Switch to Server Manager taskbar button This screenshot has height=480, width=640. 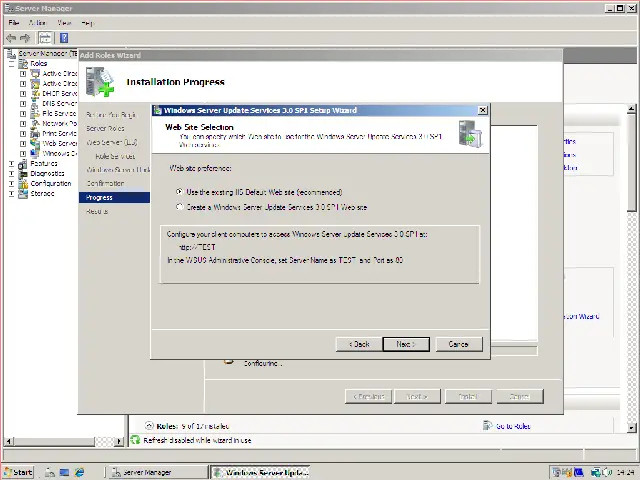[x=156, y=472]
